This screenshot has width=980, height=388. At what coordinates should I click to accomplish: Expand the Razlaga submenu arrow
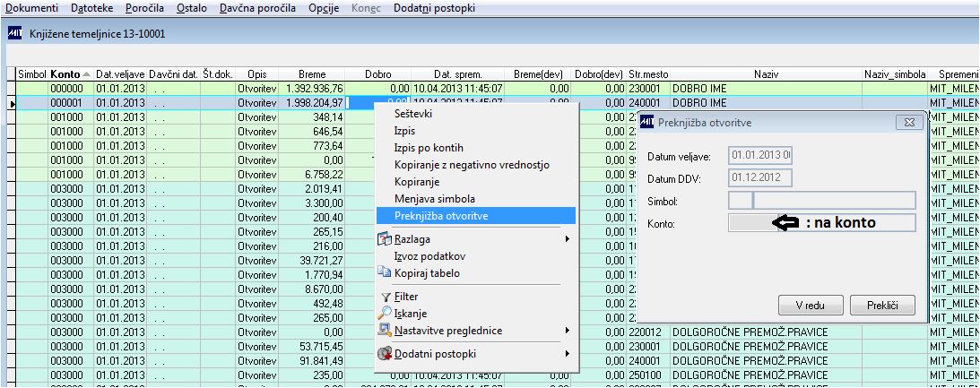568,239
